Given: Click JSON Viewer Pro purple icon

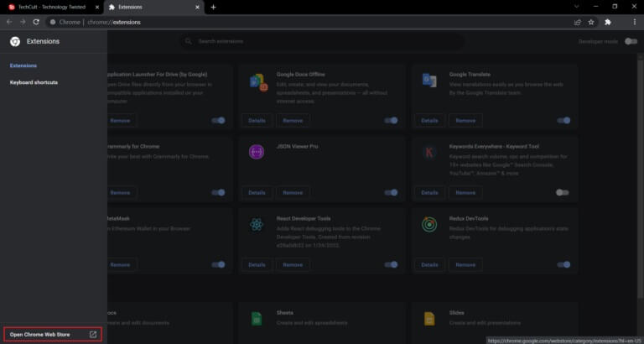Looking at the screenshot, I should coord(257,152).
